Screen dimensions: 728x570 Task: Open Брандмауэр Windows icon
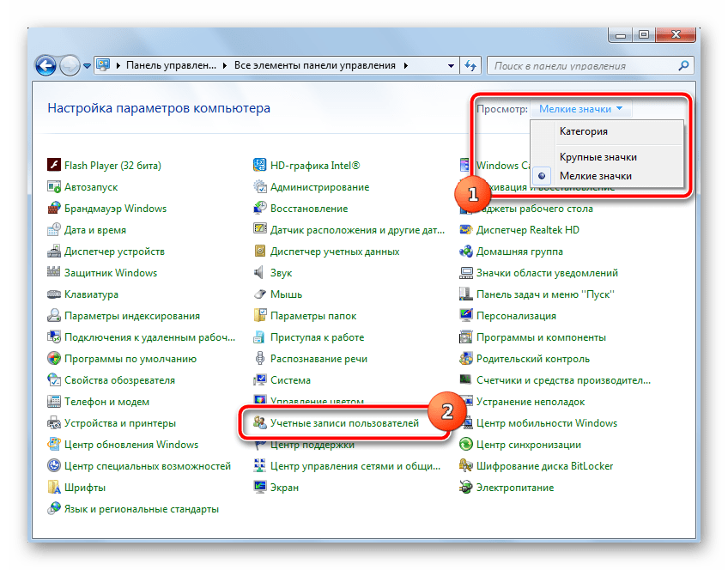tap(54, 209)
